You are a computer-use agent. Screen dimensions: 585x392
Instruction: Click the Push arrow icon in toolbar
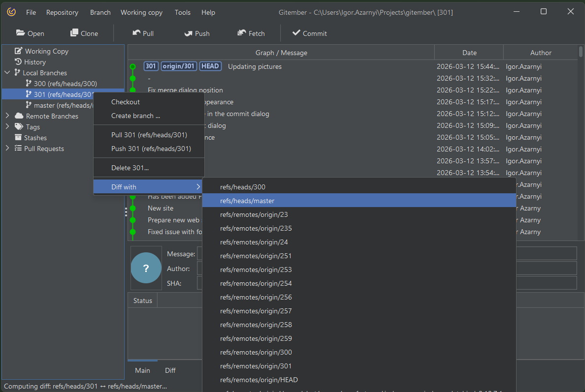pyautogui.click(x=188, y=33)
